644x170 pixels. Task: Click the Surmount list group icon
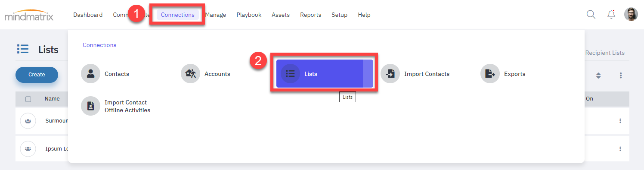point(28,121)
